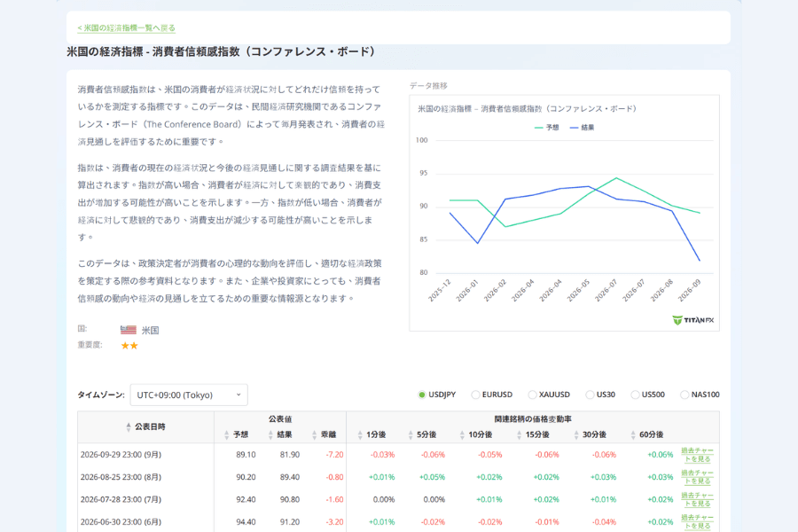Click the Titan FX logo in chart

point(693,320)
